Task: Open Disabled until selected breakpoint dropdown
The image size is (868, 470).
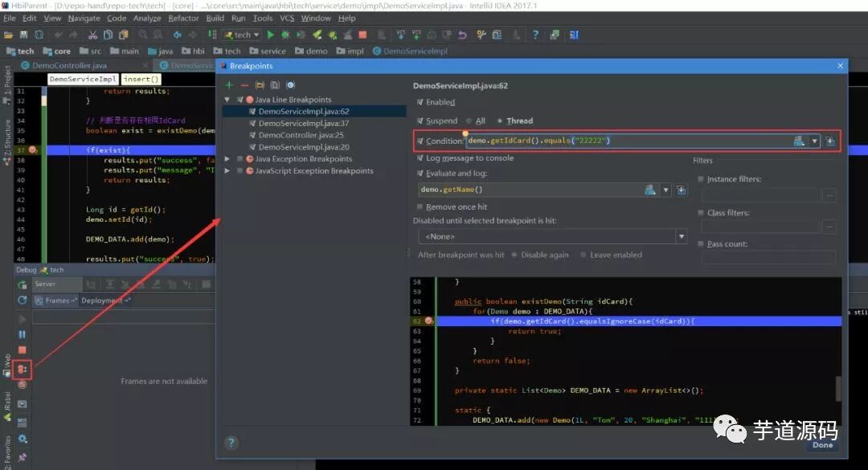Action: point(552,236)
